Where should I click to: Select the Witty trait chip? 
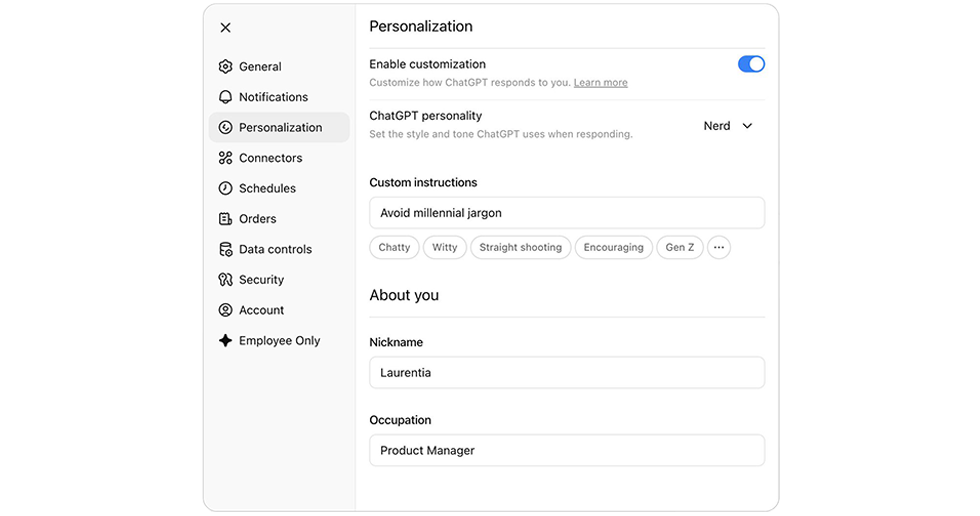tap(444, 247)
